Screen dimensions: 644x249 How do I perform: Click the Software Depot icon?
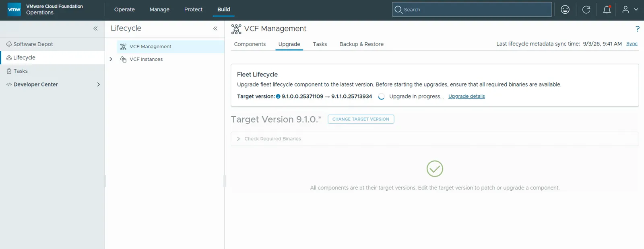coord(9,44)
